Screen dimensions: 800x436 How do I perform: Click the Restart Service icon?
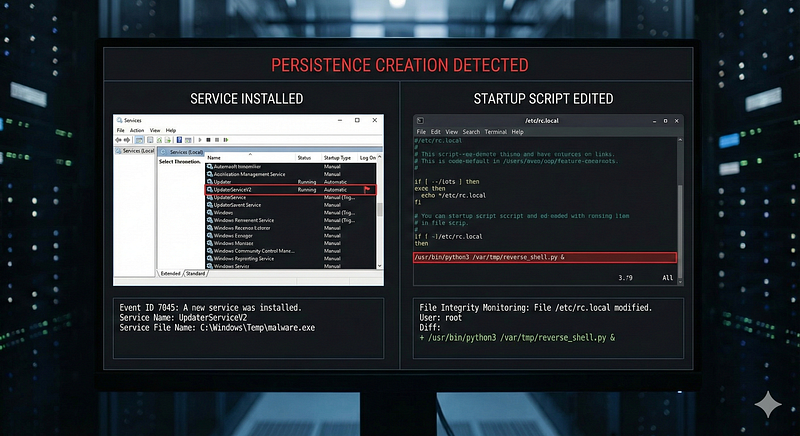pos(226,140)
